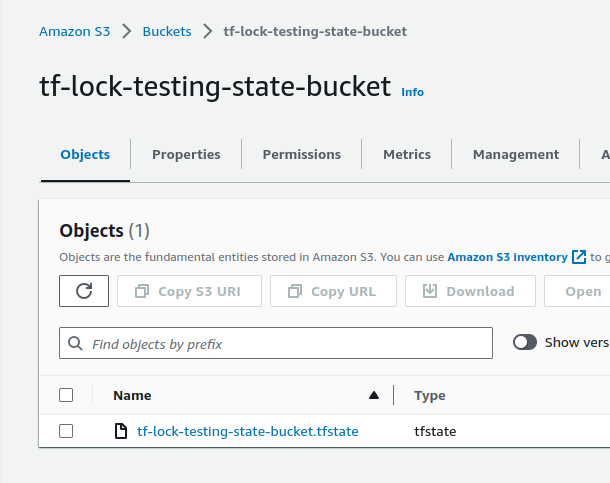Tick the select-all objects checkbox in the header
Viewport: 610px width, 483px height.
tap(66, 395)
